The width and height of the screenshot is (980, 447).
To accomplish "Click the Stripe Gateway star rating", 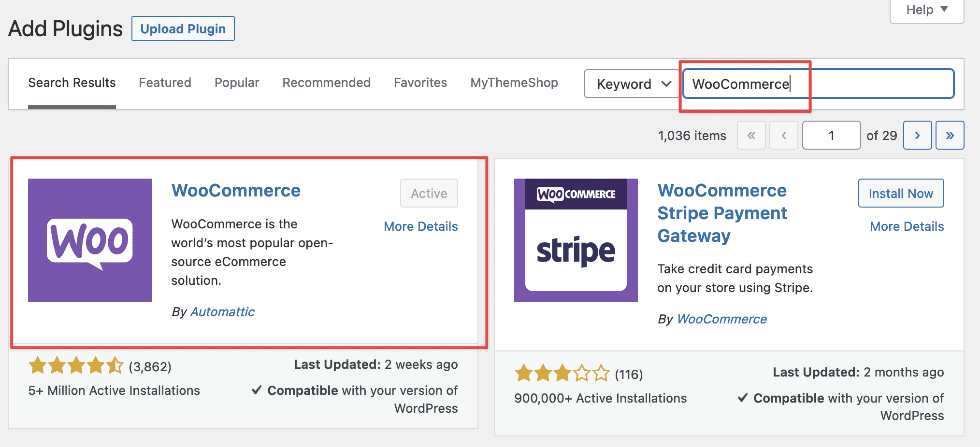I will pos(562,374).
